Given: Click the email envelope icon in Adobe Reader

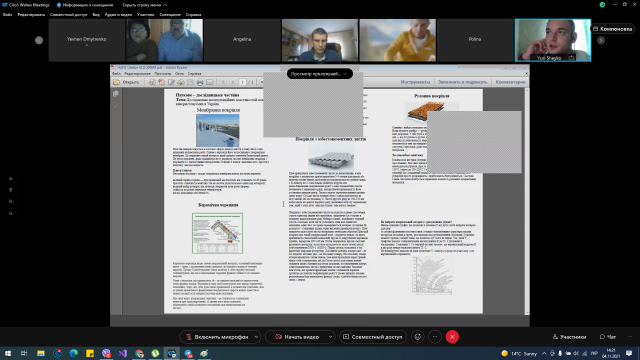Looking at the screenshot, I should pos(210,82).
